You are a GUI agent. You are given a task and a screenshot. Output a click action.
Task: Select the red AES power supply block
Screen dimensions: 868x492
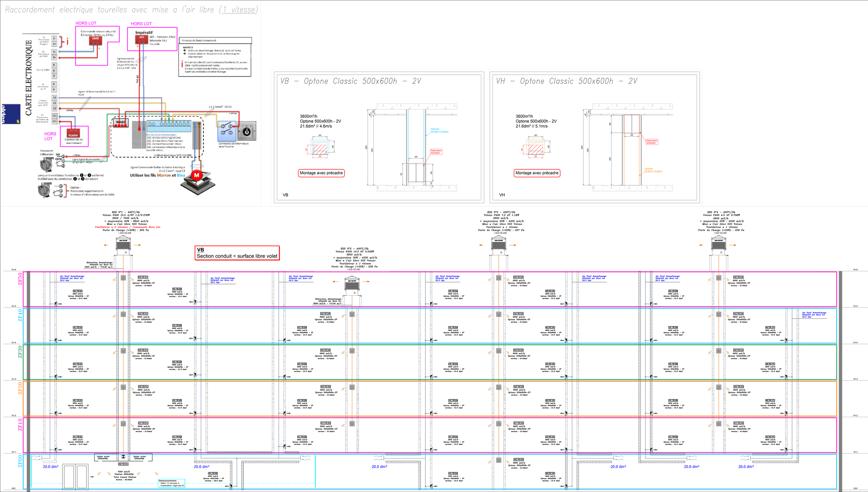tap(141, 39)
